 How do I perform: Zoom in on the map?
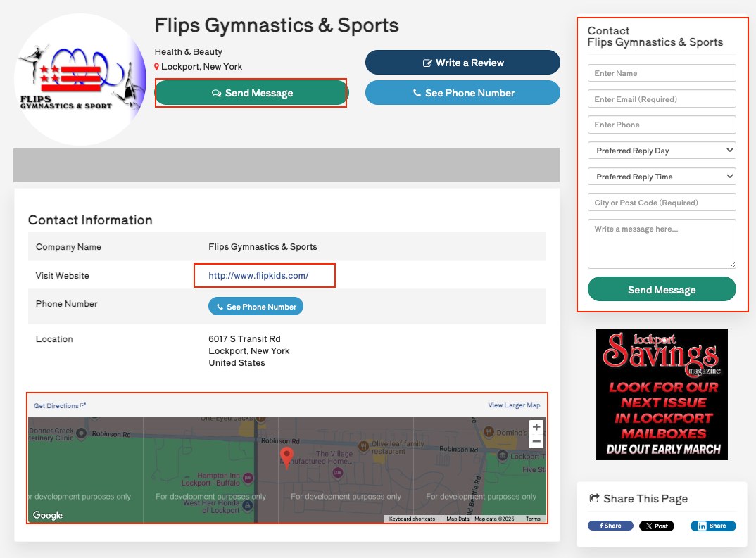[x=536, y=427]
